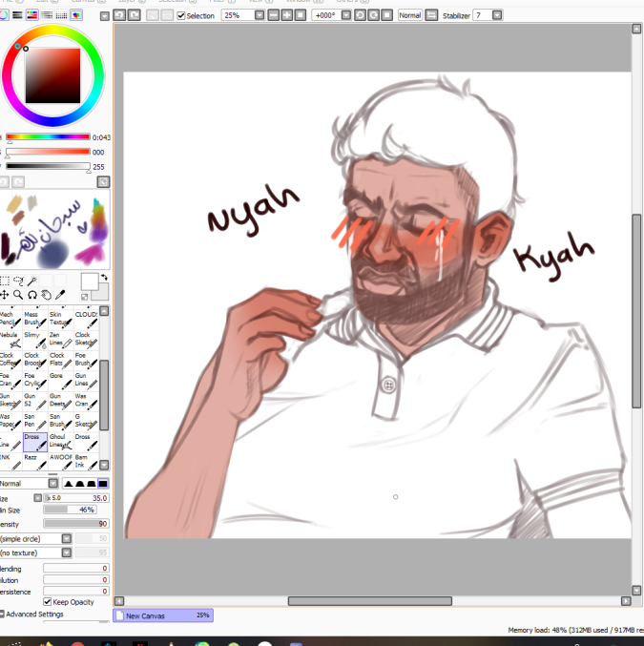Select the Magic Wand tool
This screenshot has height=646, width=644.
[x=32, y=281]
